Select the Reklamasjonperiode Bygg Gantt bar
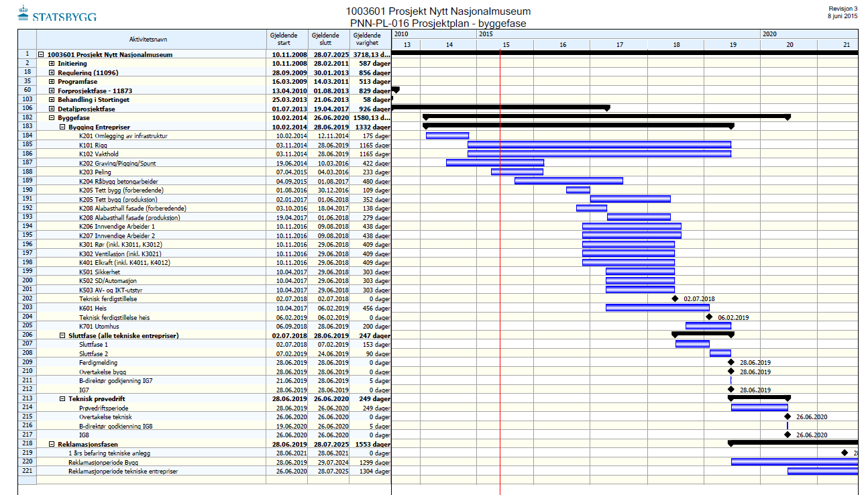The width and height of the screenshot is (868, 495). click(795, 462)
